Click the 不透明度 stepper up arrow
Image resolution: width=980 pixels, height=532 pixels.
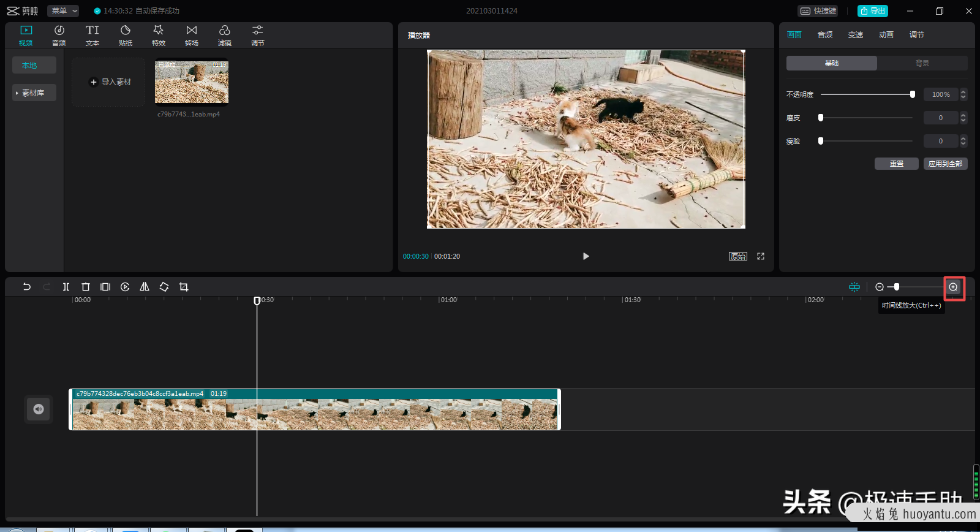tap(963, 92)
